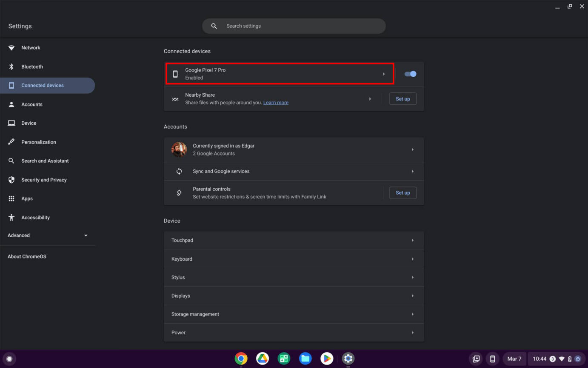Viewport: 588px width, 368px height.
Task: Open the Touchpad settings chevron
Action: [x=412, y=240]
